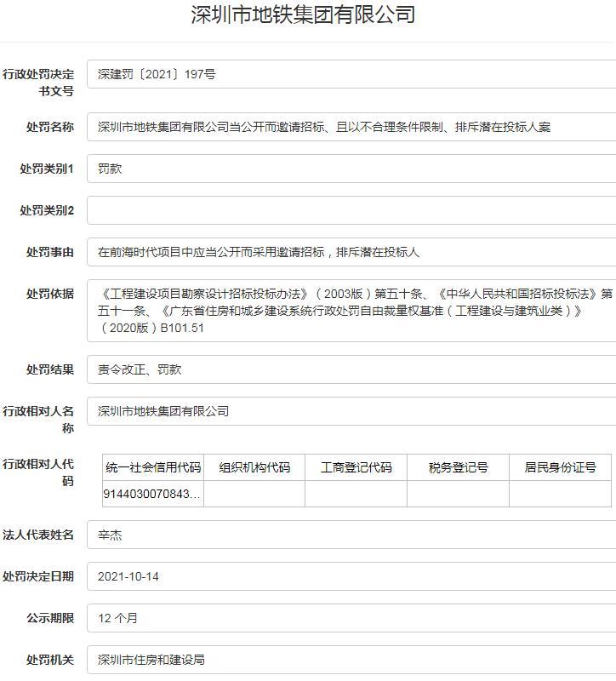The height and width of the screenshot is (681, 616).
Task: Click the 处罚依据 label
Action: coord(50,294)
